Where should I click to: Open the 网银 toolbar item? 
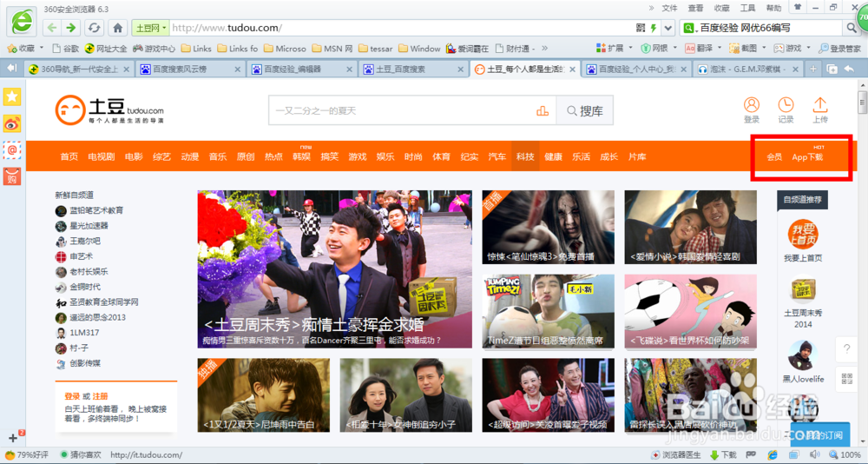[x=656, y=49]
